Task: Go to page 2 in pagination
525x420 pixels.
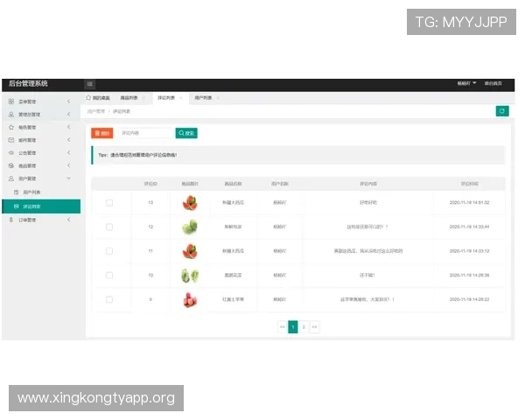Action: pos(304,326)
